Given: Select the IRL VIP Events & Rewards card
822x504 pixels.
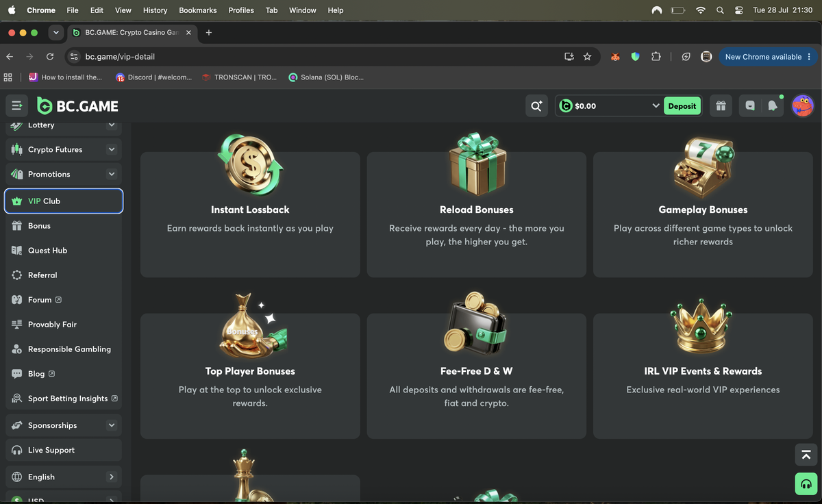Looking at the screenshot, I should point(703,376).
